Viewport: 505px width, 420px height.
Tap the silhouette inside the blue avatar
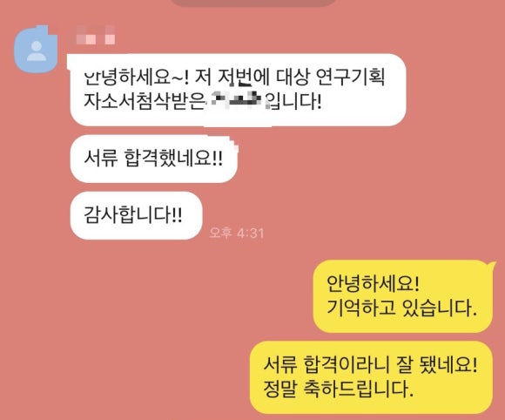point(37,51)
